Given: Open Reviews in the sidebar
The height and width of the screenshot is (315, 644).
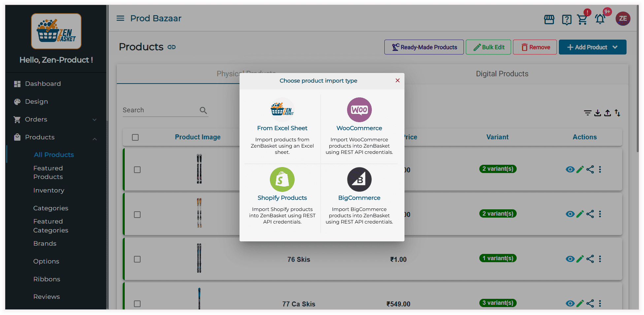Looking at the screenshot, I should point(47,297).
